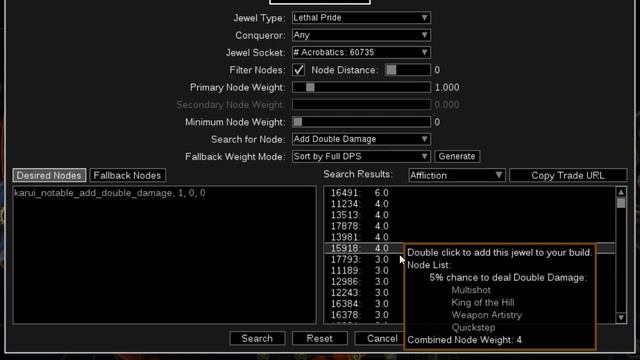Click the results scrollbar thumb
Image resolution: width=640 pixels, height=360 pixels.
click(x=621, y=203)
